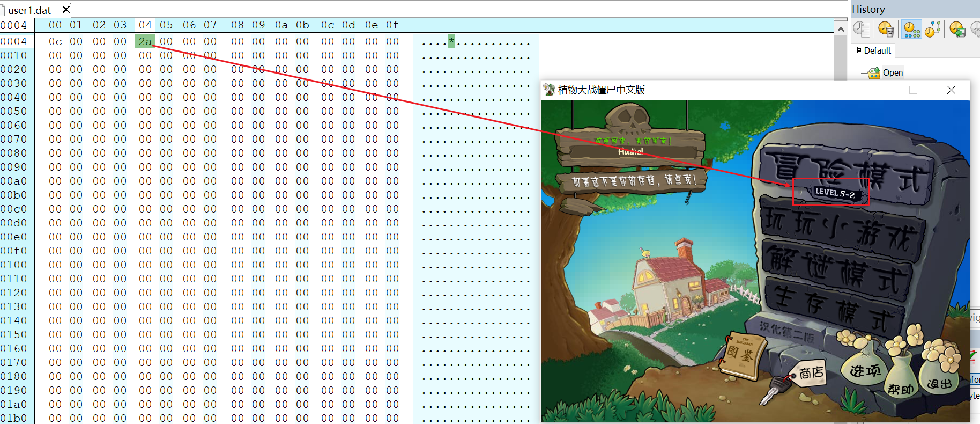This screenshot has height=424, width=980.
Task: Click column header 04
Action: (x=145, y=25)
